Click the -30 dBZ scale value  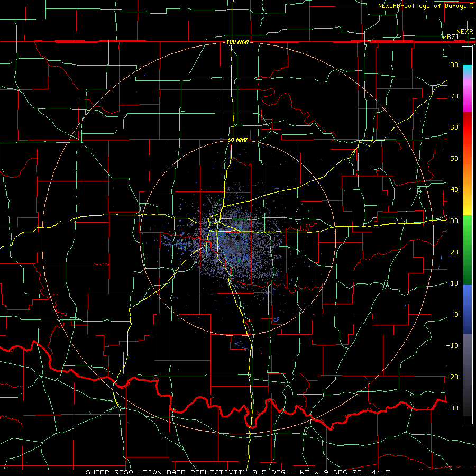tap(452, 408)
